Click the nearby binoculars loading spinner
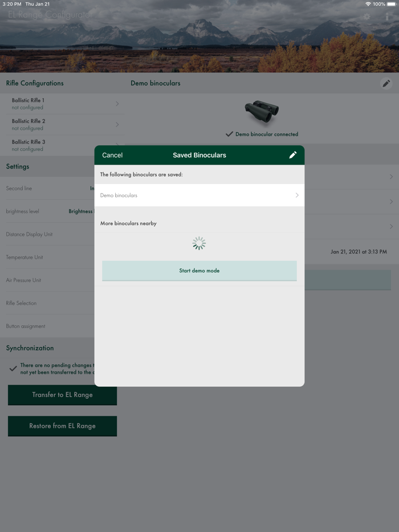Screen dimensions: 399x532 [x=199, y=243]
